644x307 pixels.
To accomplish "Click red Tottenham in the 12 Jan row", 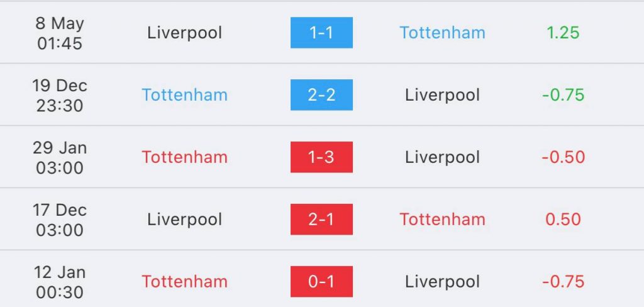I will (x=184, y=281).
